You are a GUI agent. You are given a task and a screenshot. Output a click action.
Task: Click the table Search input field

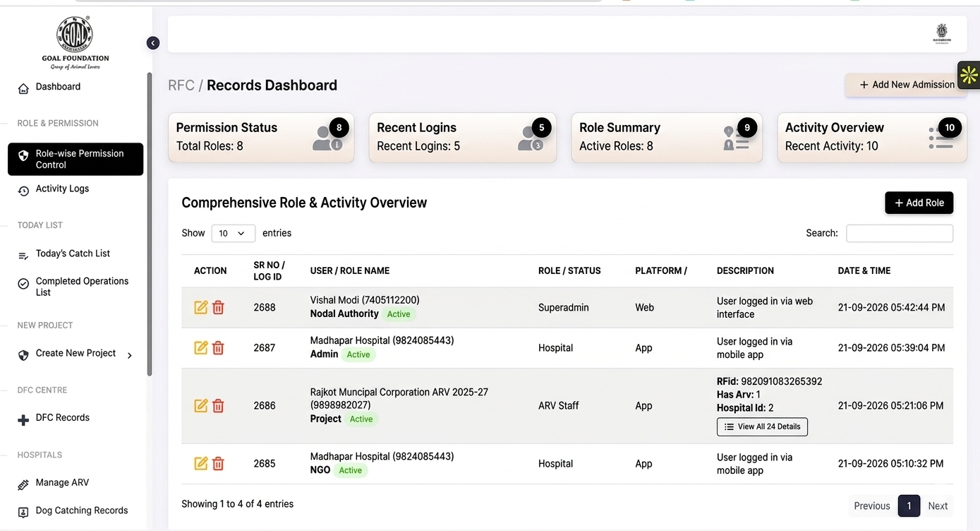pyautogui.click(x=900, y=233)
